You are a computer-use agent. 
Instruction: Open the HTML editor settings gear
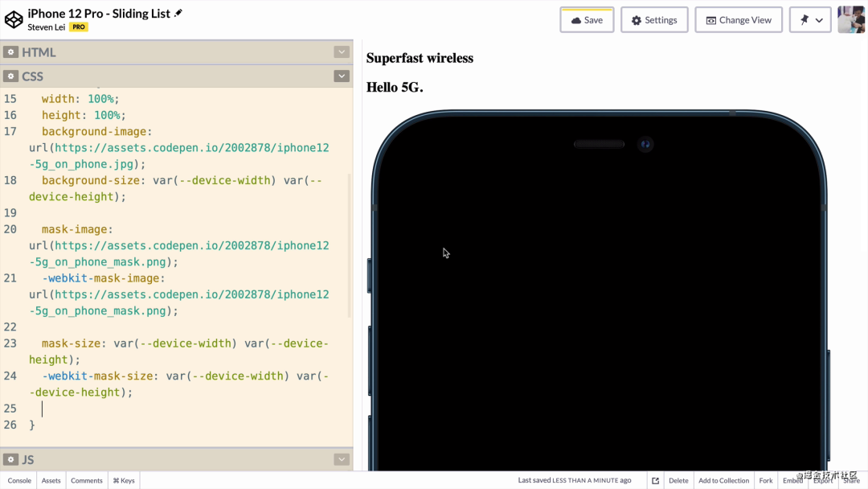pos(10,52)
